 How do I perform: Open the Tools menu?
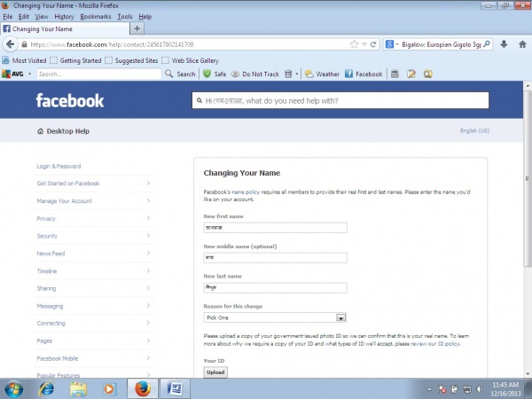pos(124,17)
